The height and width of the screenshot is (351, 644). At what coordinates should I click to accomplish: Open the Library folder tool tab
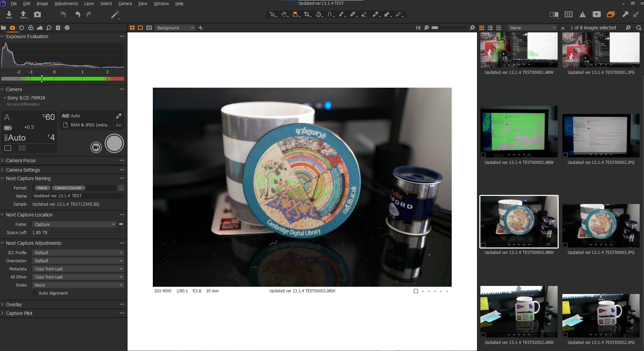click(x=3, y=28)
